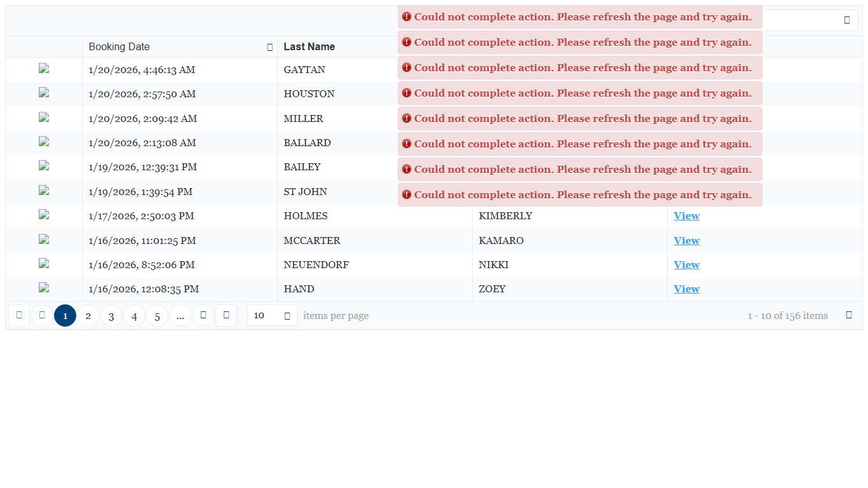
Task: Open the mugshot image for GAYTAN
Action: point(44,69)
